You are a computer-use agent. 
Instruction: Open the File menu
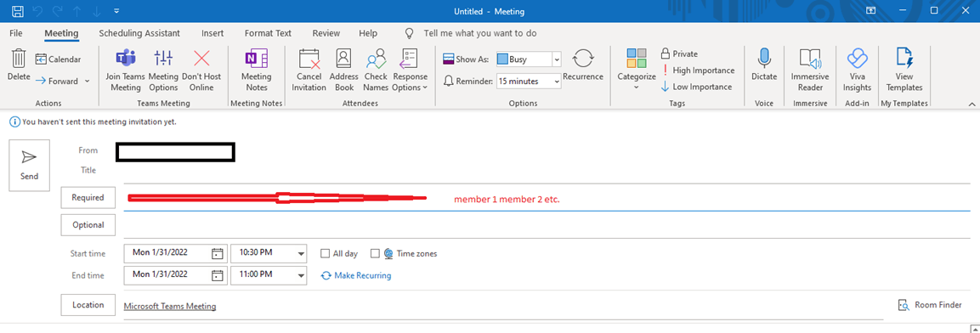(16, 33)
